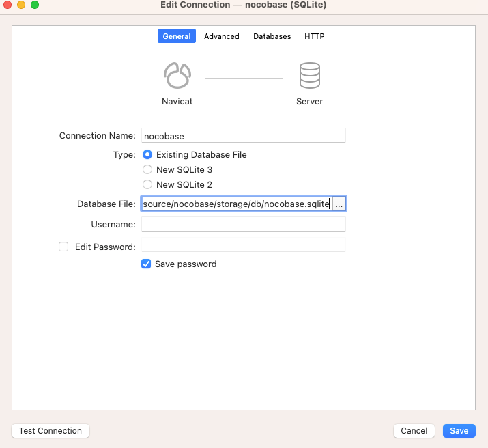Click the browse ellipsis button for Database File
This screenshot has height=448, width=488.
point(339,204)
